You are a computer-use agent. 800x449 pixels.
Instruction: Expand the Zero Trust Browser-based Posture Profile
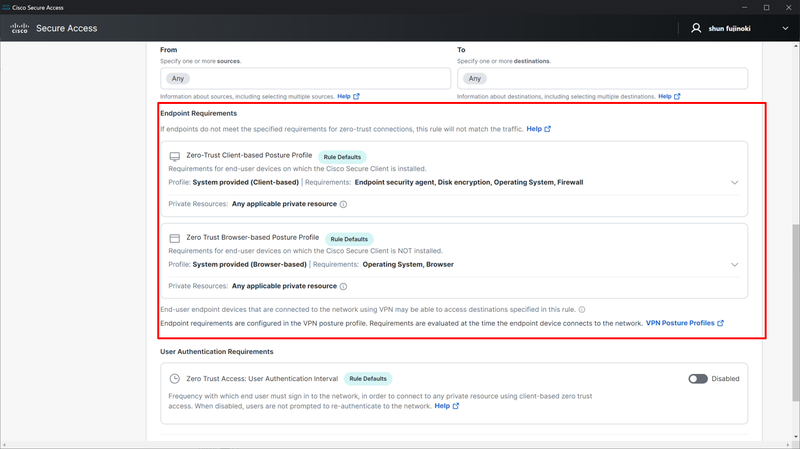734,264
